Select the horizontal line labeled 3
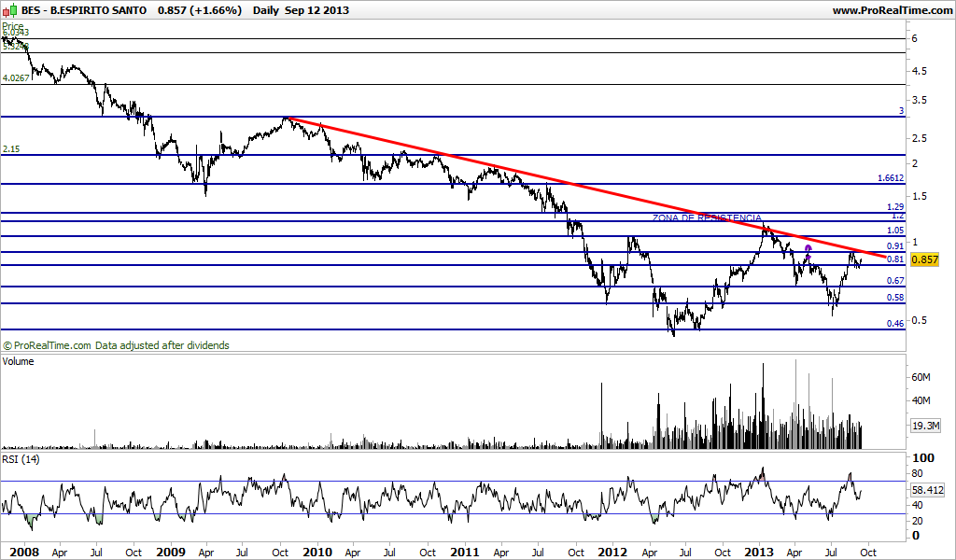The height and width of the screenshot is (560, 956). (453, 117)
